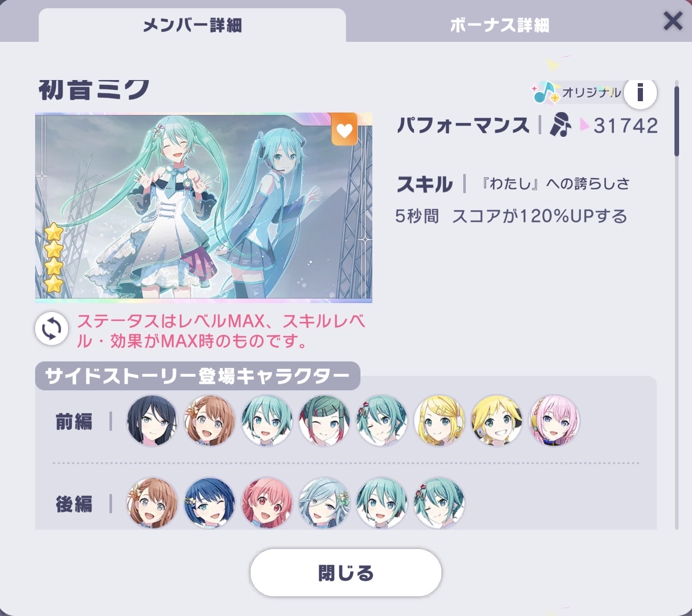Click the blonde Rin icon with bow

(439, 421)
